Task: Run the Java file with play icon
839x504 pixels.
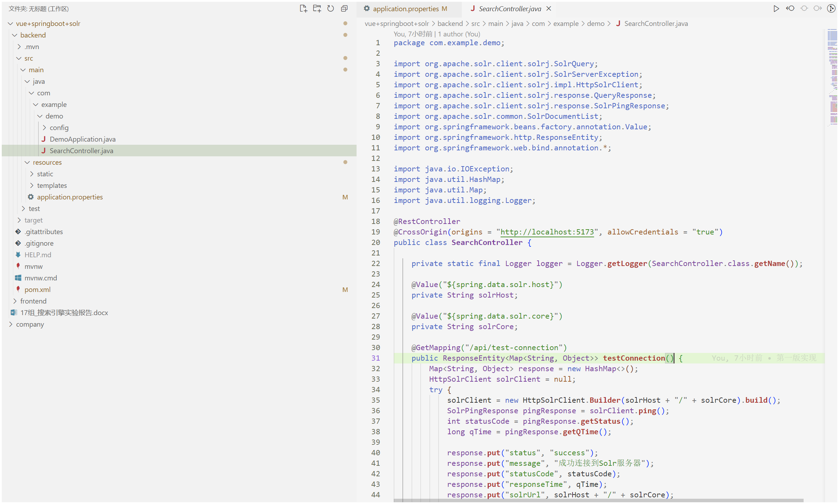Action: 776,9
